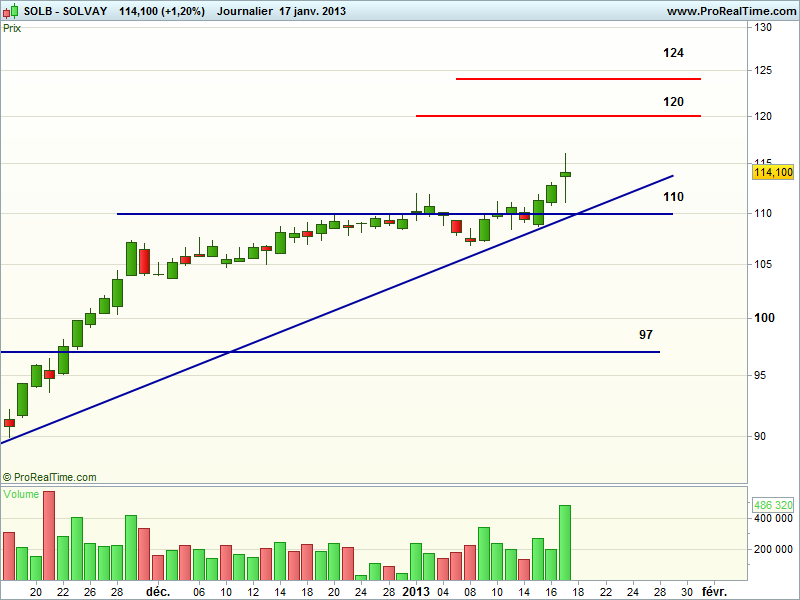Click the yellow 114,100 current price tag
The image size is (800, 600).
point(772,173)
